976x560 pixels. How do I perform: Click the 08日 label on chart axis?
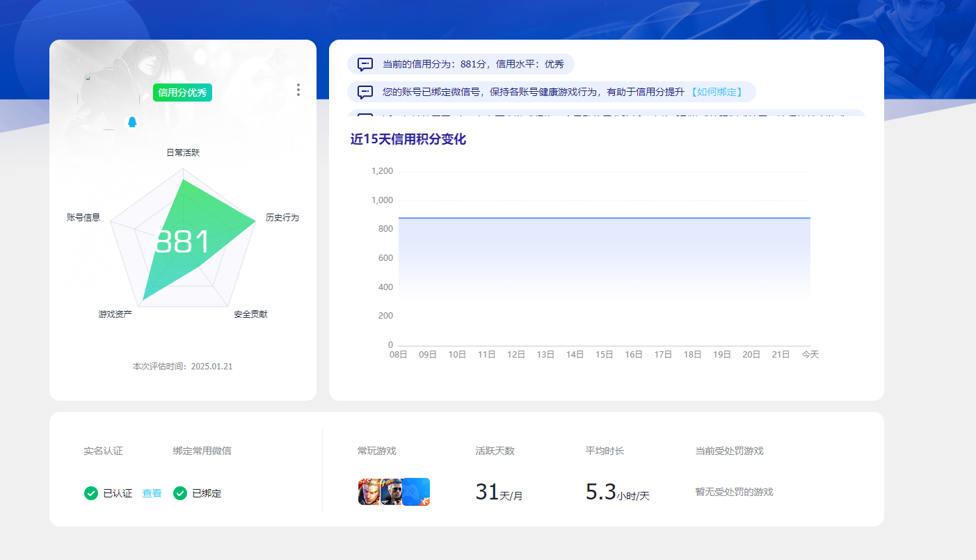pos(398,355)
